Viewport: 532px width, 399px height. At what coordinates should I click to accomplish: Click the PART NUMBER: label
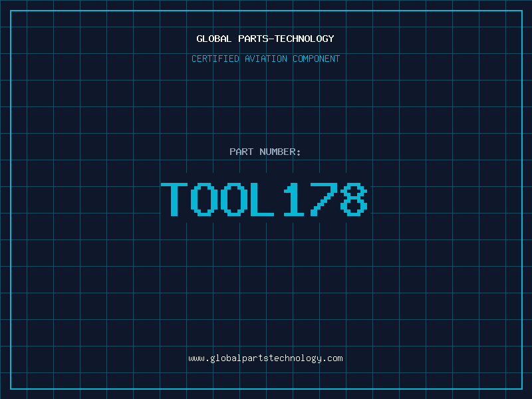(265, 152)
